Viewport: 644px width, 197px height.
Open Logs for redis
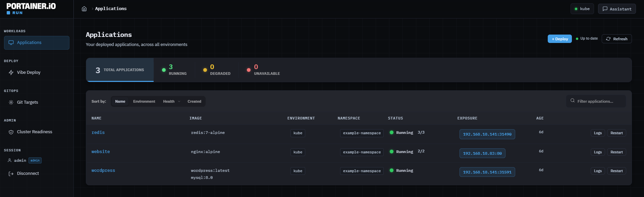coord(598,133)
